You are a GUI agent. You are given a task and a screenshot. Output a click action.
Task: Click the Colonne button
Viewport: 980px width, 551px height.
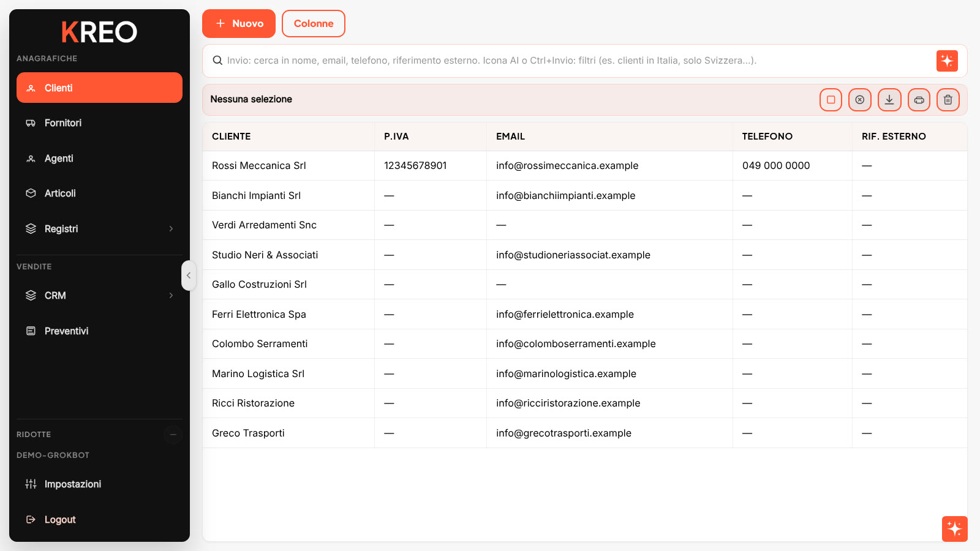point(314,23)
